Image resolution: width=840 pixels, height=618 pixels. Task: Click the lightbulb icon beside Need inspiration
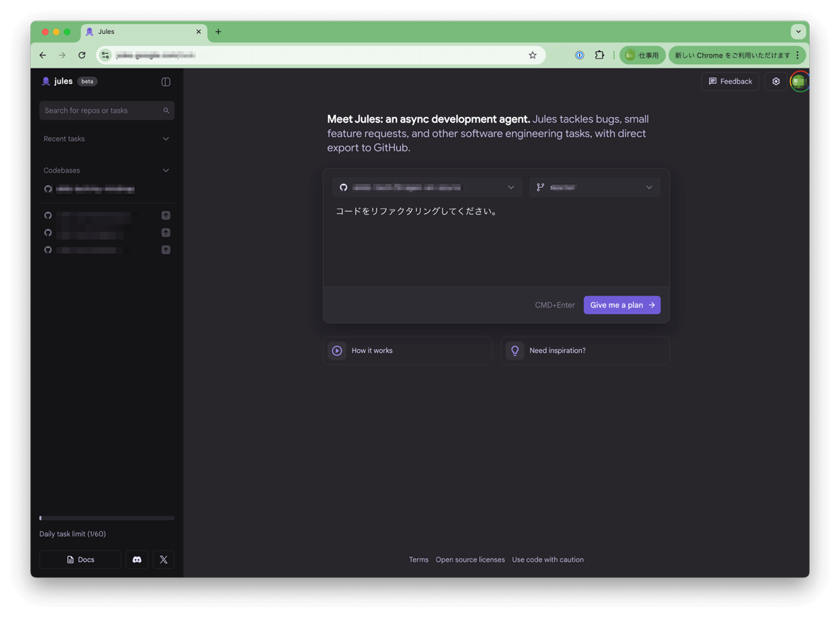click(514, 350)
